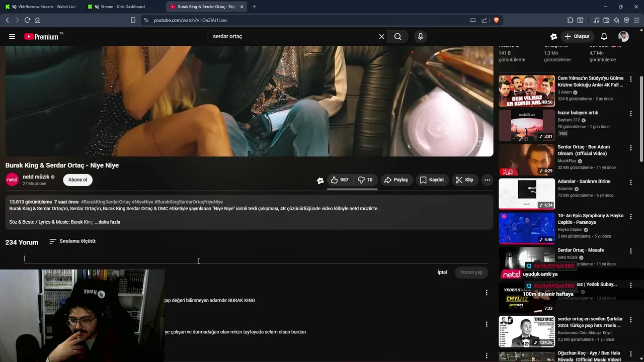The height and width of the screenshot is (362, 644).
Task: Click the share icon in address bar
Action: pos(484,20)
